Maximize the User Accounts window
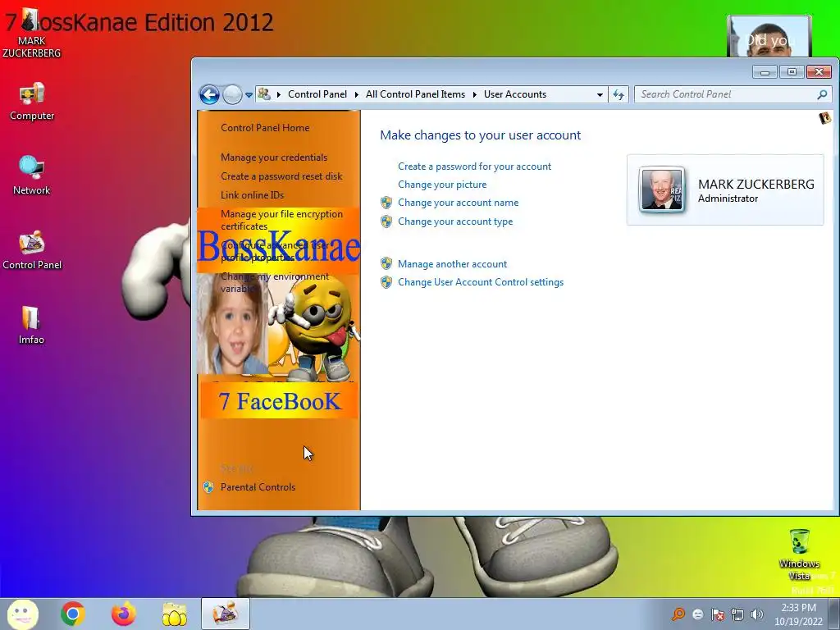This screenshot has height=630, width=840. (x=792, y=72)
